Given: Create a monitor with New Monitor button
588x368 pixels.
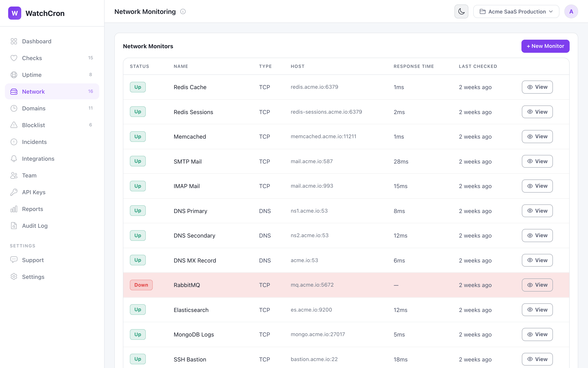Looking at the screenshot, I should point(545,46).
